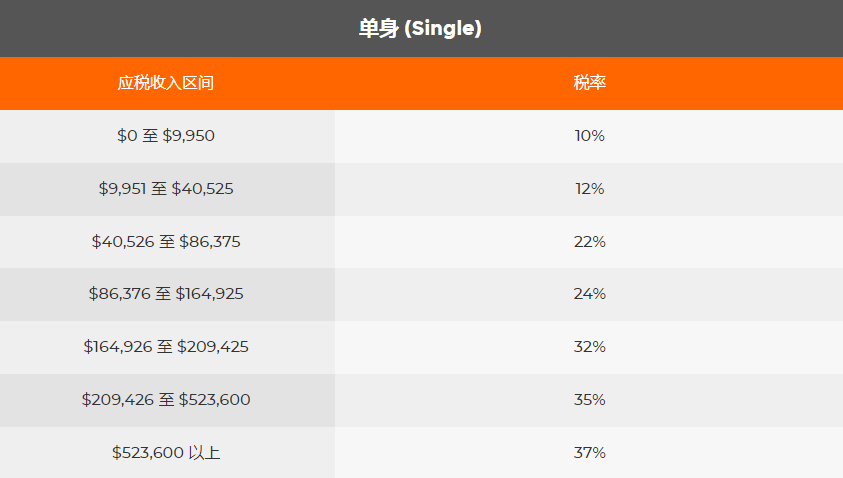Select the 税率 column header
Image resolution: width=843 pixels, height=478 pixels.
tap(589, 83)
